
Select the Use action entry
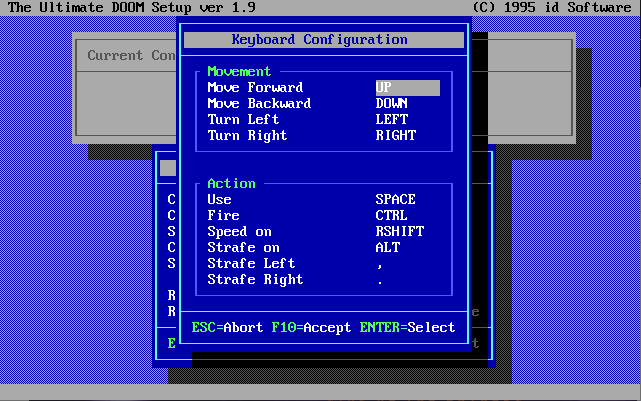(219, 200)
